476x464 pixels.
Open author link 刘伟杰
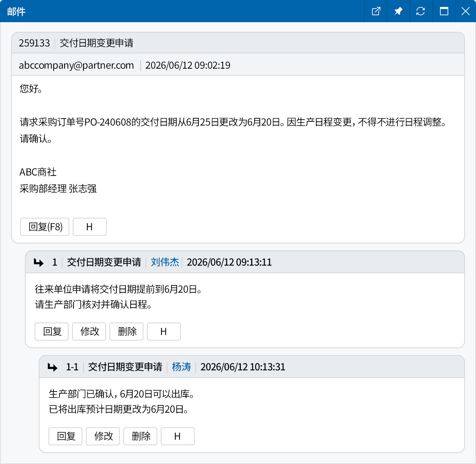pyautogui.click(x=165, y=262)
